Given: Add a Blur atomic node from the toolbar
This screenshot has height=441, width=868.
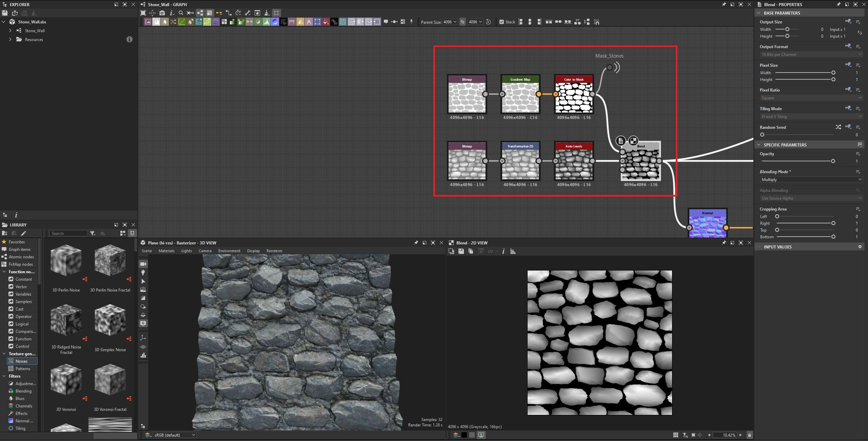Looking at the screenshot, I should click(x=165, y=22).
